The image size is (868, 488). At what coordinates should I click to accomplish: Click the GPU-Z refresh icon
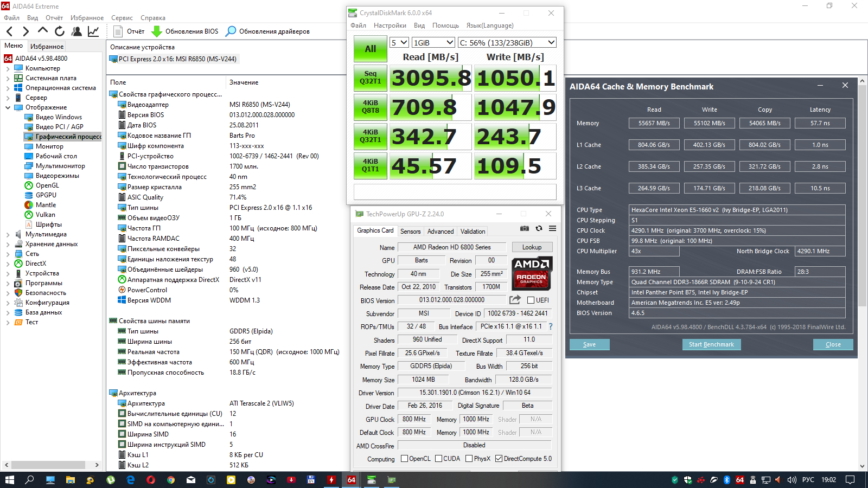pos(539,228)
